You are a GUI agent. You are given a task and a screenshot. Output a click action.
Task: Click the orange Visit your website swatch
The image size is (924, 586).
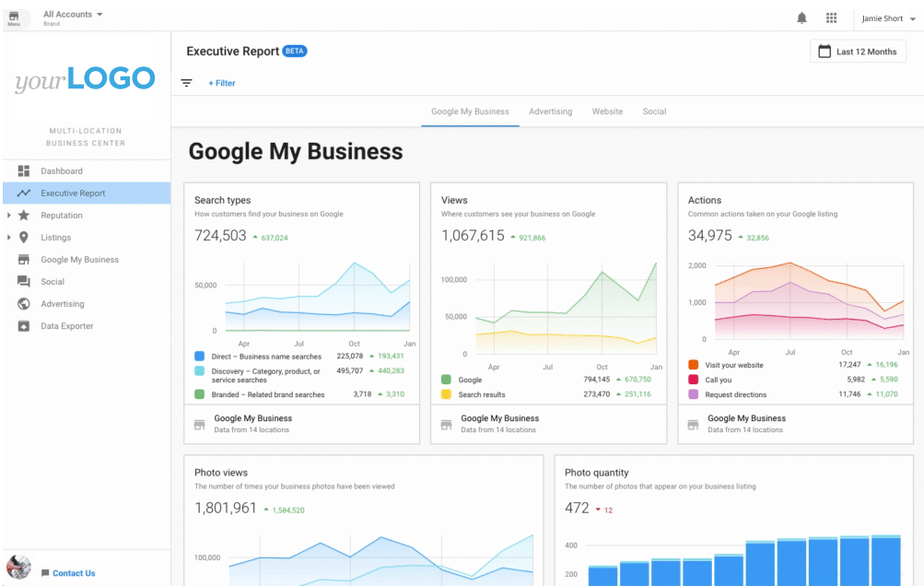(x=694, y=366)
